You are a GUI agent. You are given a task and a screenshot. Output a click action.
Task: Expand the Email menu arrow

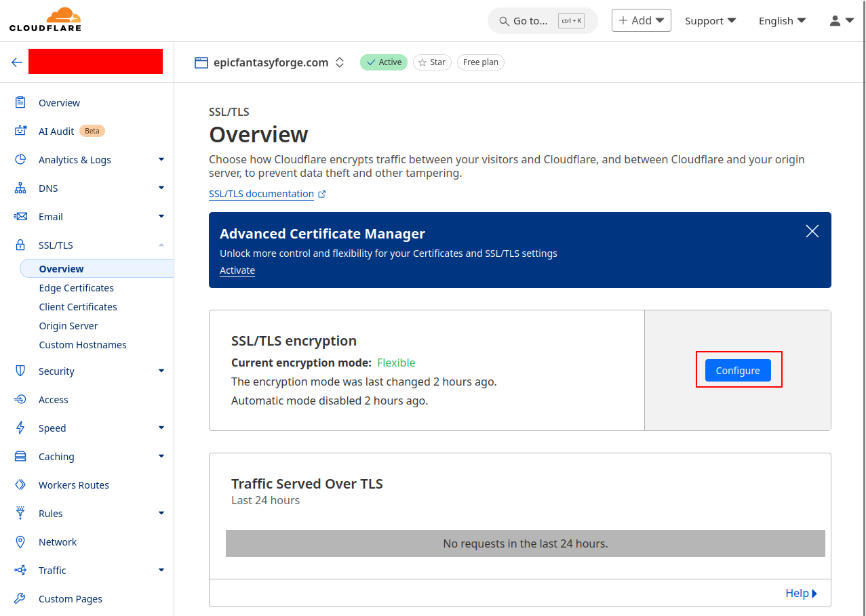(x=161, y=216)
